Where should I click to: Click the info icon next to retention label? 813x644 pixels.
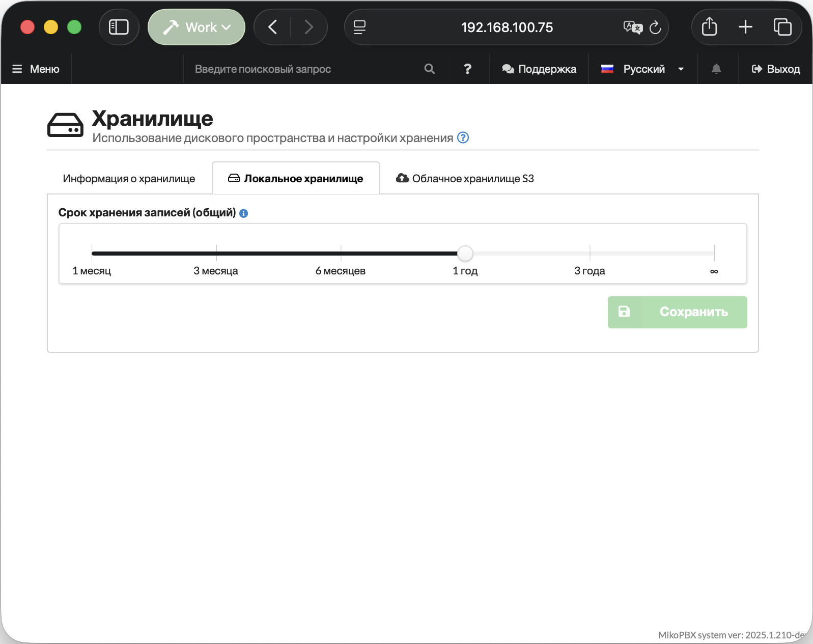pyautogui.click(x=244, y=213)
